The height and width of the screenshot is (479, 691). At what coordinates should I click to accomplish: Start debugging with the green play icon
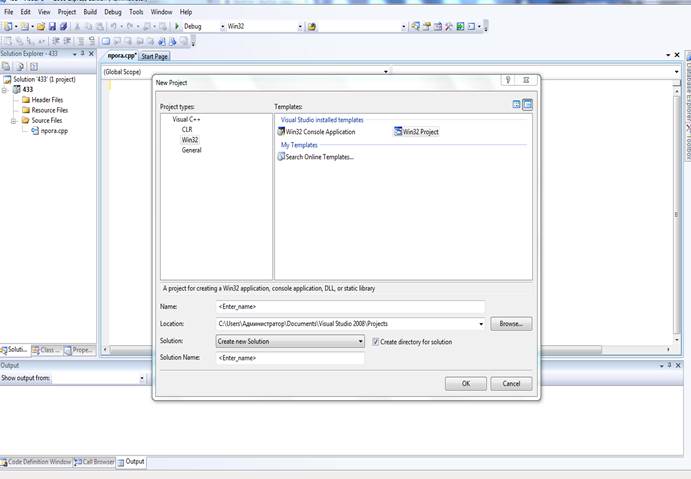177,26
